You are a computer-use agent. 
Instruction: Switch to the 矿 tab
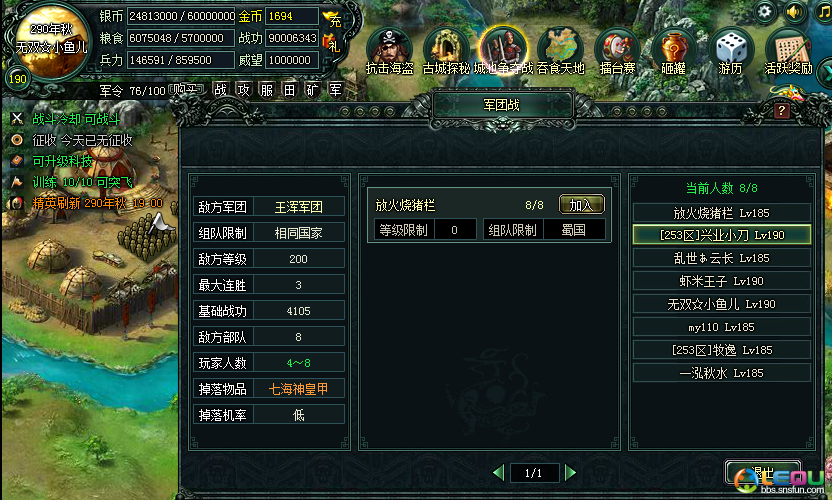312,90
